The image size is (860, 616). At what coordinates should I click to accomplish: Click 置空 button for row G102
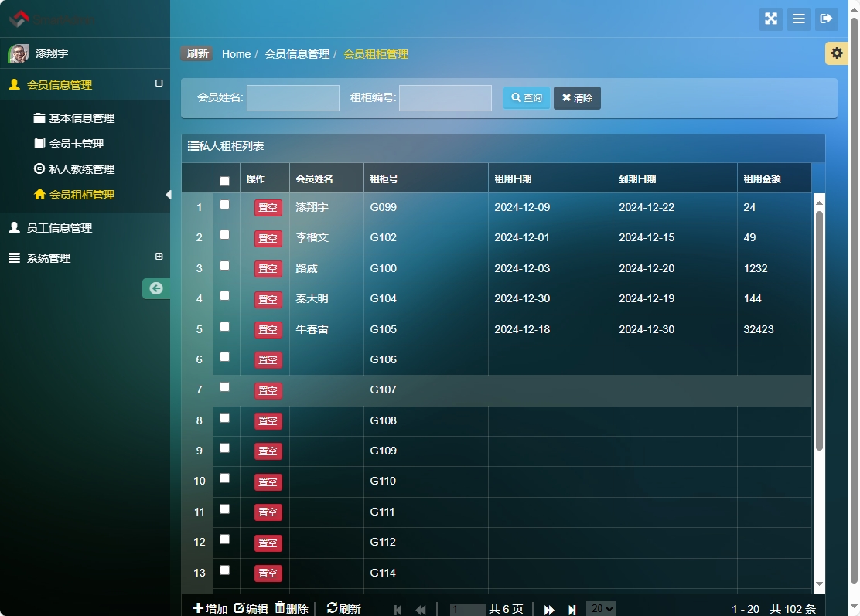tap(268, 238)
